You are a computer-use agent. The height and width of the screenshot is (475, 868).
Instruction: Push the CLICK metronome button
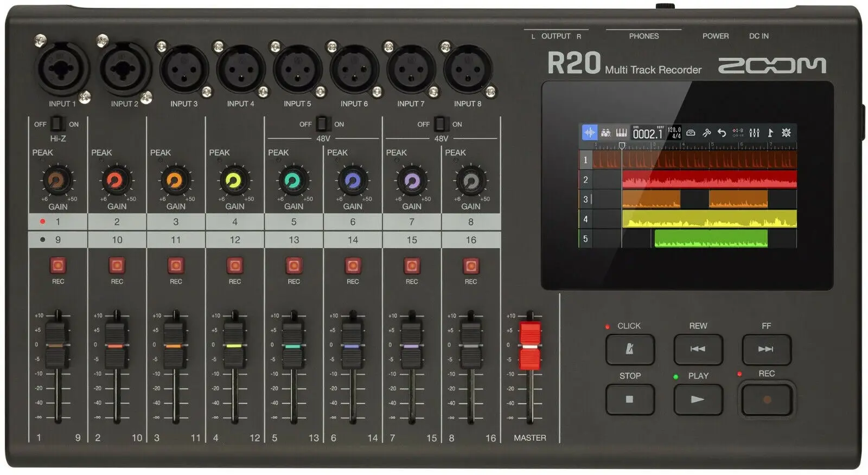(x=630, y=349)
